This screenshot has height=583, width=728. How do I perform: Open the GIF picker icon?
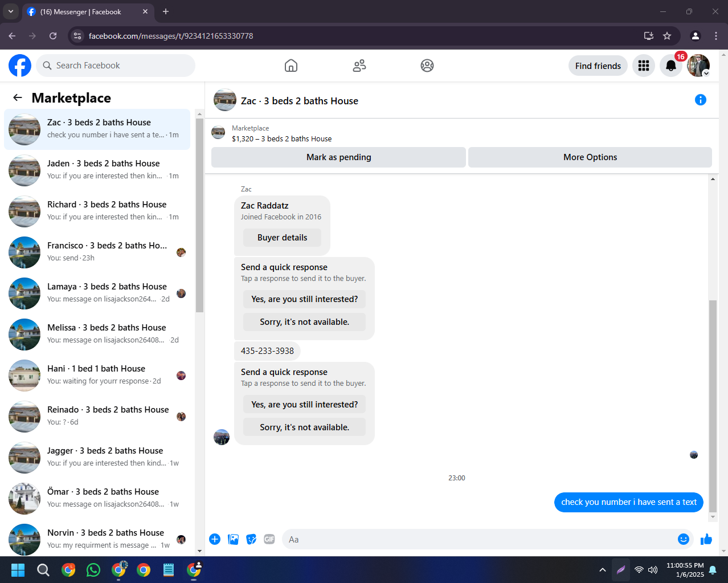coord(269,539)
